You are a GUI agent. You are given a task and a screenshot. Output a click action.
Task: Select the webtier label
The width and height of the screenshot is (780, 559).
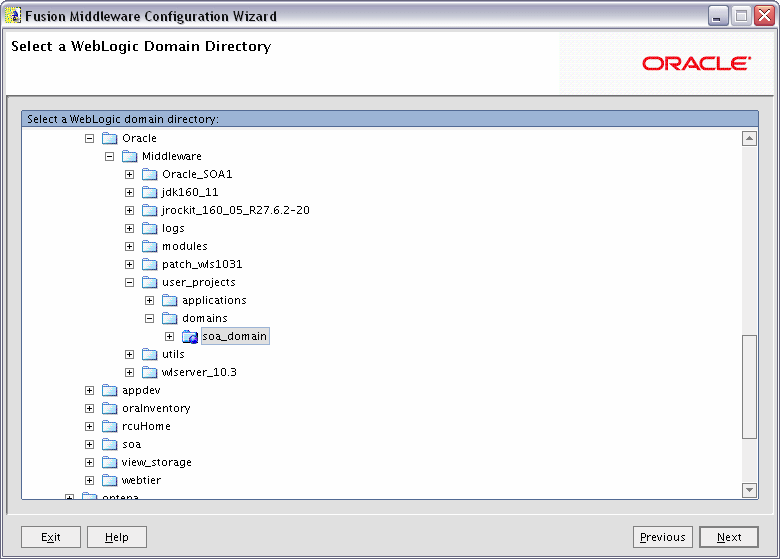click(141, 480)
